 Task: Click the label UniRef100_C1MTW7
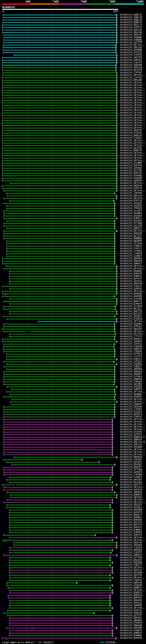(x=131, y=72)
